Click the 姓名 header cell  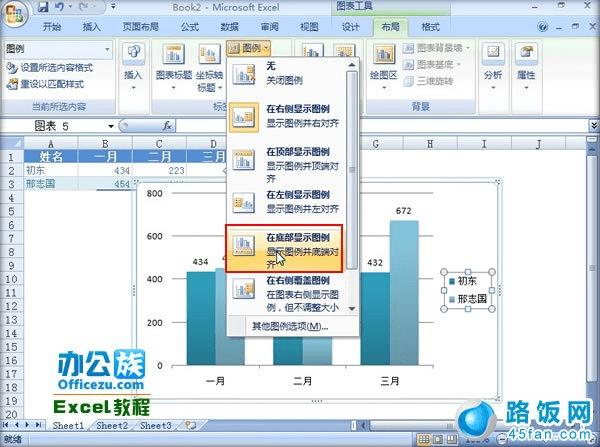click(x=51, y=157)
